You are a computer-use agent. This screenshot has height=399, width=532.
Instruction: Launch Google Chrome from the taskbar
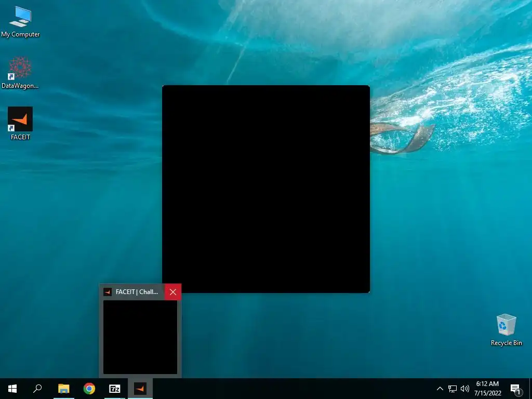pyautogui.click(x=89, y=389)
